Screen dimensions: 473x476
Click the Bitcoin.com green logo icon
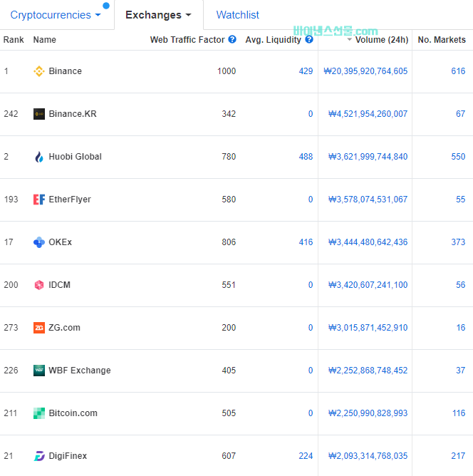pyautogui.click(x=39, y=413)
